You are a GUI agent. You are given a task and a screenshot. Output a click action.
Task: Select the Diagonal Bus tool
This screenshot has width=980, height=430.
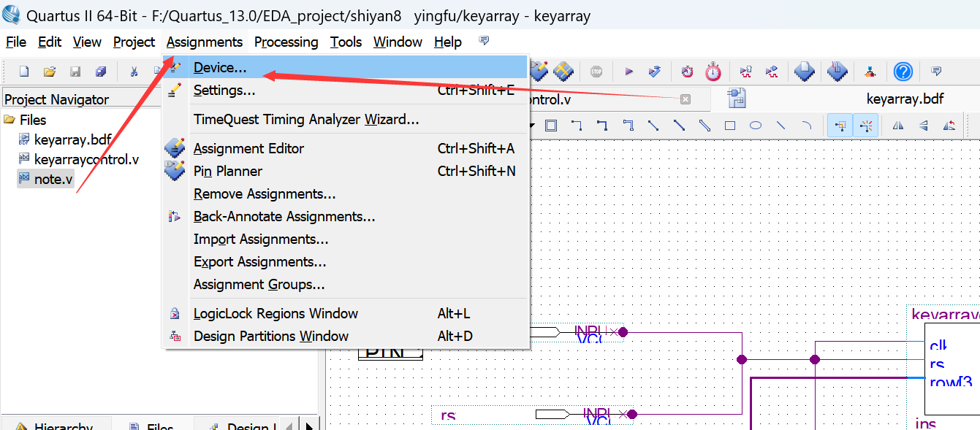point(679,126)
